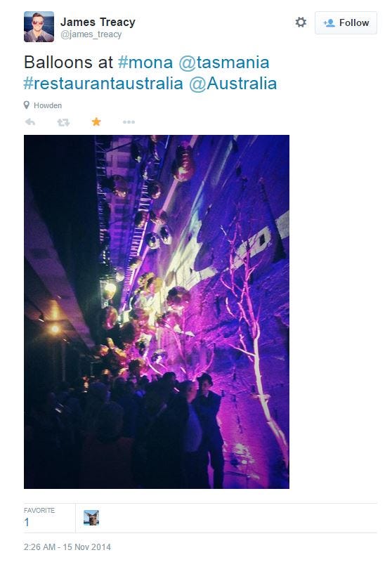Open the 2:26 AM - 15 Nov 2014 timestamp
Image resolution: width=392 pixels, height=562 pixels.
point(67,547)
